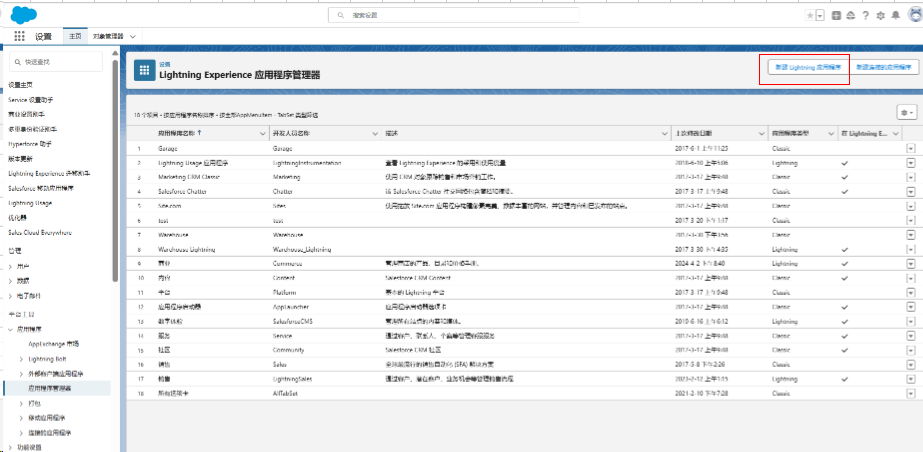Click the Salesforce cloud logo
Image resolution: width=923 pixels, height=452 pixels.
(x=24, y=15)
